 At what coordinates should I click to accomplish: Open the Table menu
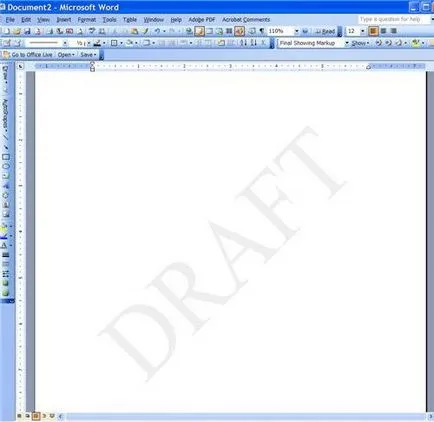130,20
